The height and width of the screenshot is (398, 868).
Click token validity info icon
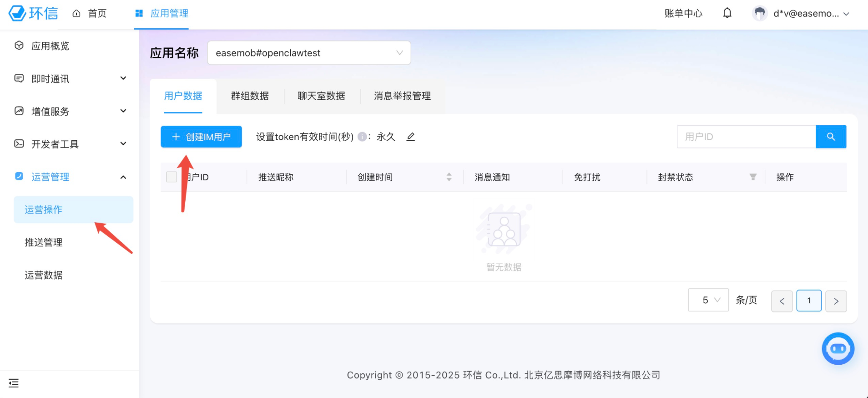tap(362, 137)
